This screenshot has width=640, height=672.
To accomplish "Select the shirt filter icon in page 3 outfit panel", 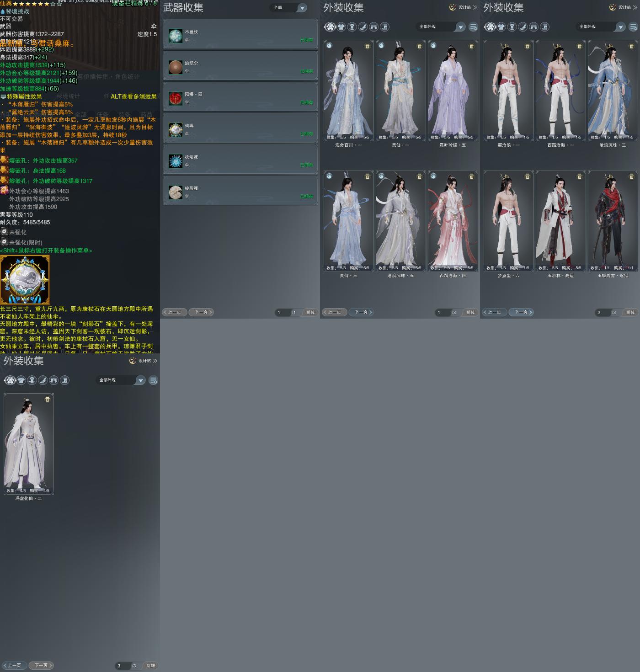I will (21, 380).
